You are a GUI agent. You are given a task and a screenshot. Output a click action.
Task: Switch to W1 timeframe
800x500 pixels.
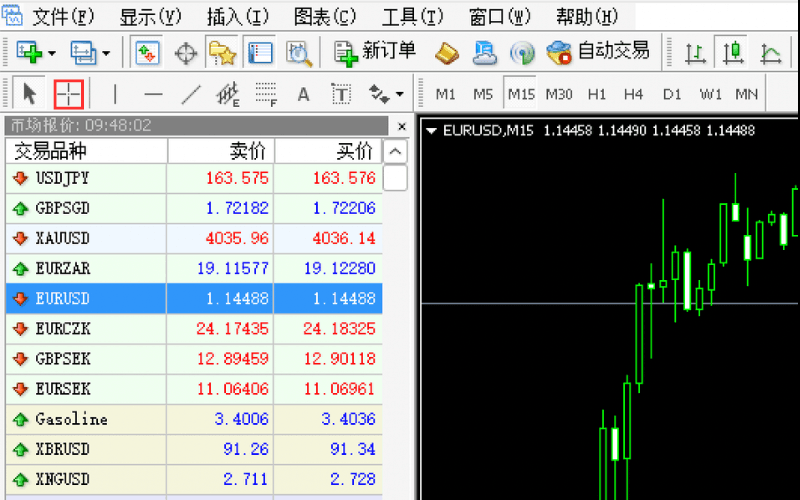click(710, 94)
